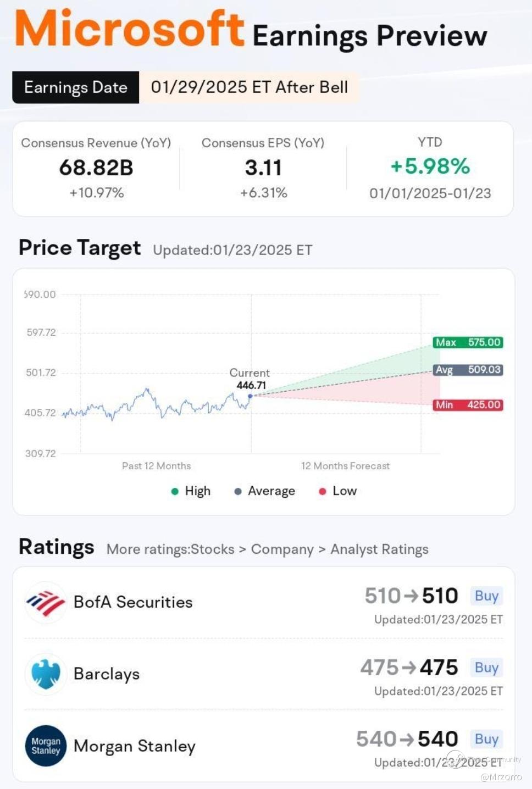Select the Min 425.00 price label
The height and width of the screenshot is (789, 532).
(x=468, y=405)
